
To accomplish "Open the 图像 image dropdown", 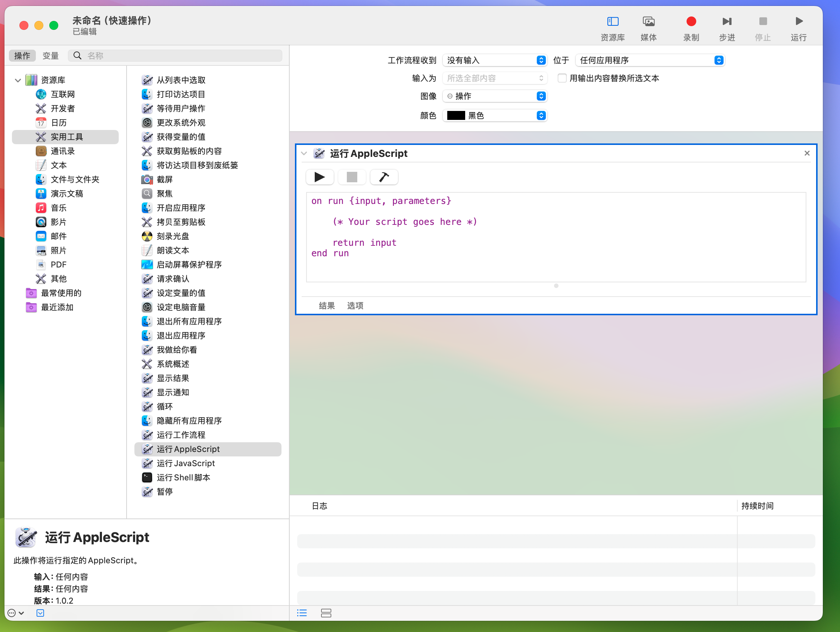I will pyautogui.click(x=494, y=96).
